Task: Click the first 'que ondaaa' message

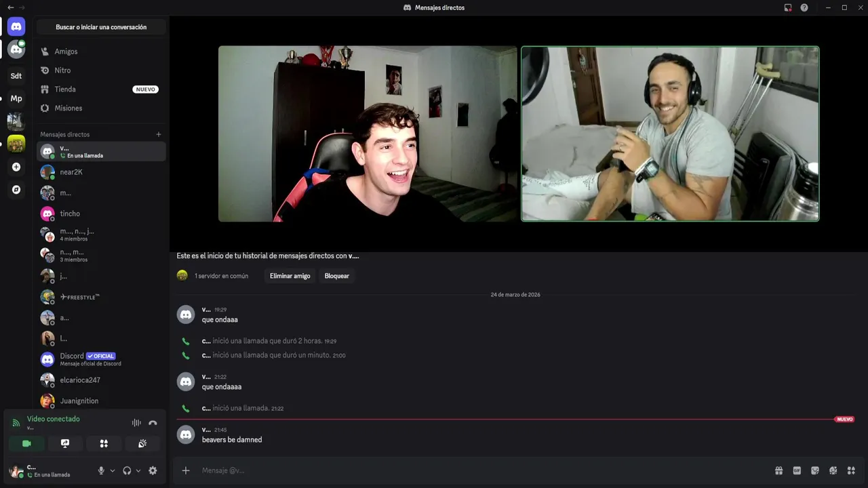Action: (x=220, y=320)
